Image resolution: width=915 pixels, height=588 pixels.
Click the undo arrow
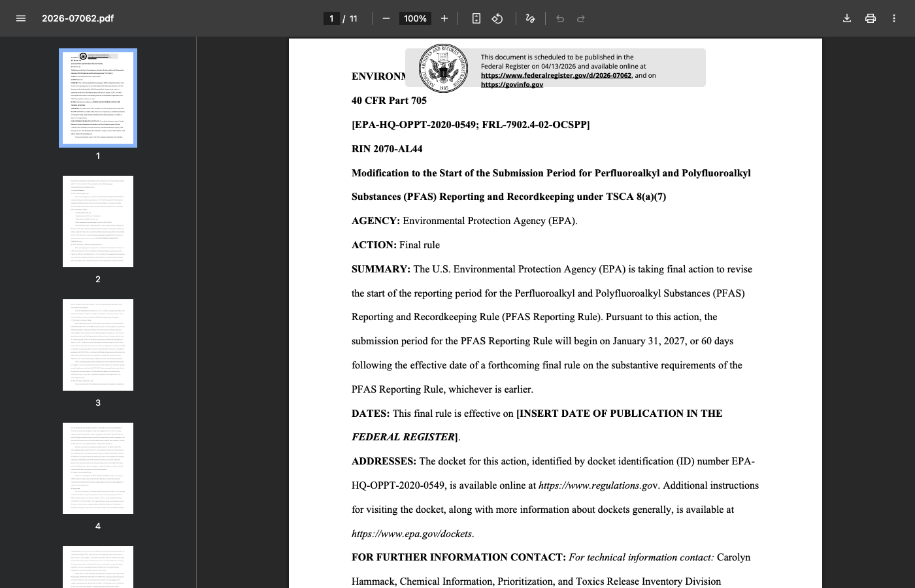[560, 18]
